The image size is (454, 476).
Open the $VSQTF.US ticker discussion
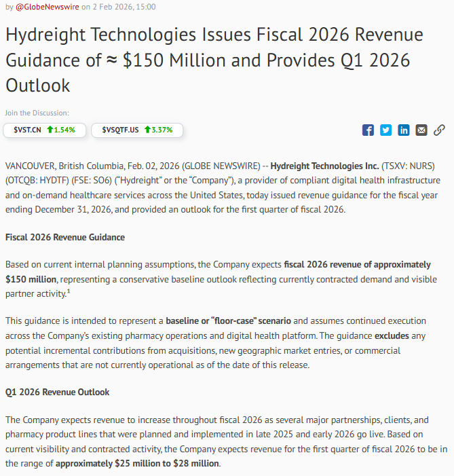(x=137, y=130)
